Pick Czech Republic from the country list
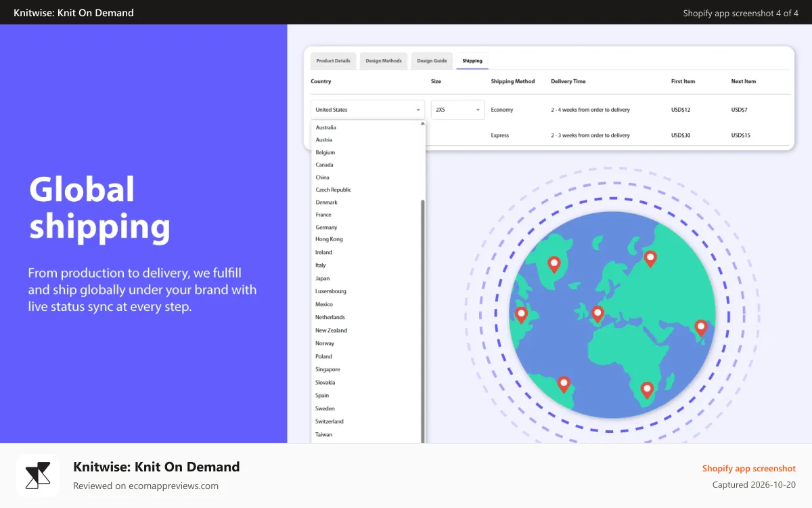This screenshot has width=812, height=508. pyautogui.click(x=333, y=190)
